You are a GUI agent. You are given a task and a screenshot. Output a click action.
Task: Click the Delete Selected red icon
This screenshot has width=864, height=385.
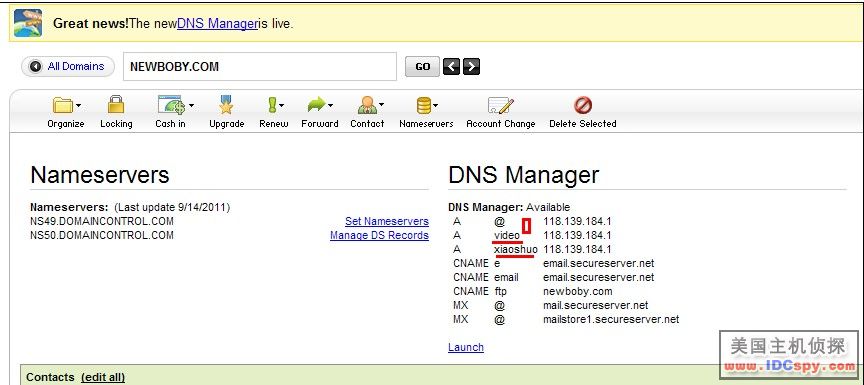tap(582, 105)
